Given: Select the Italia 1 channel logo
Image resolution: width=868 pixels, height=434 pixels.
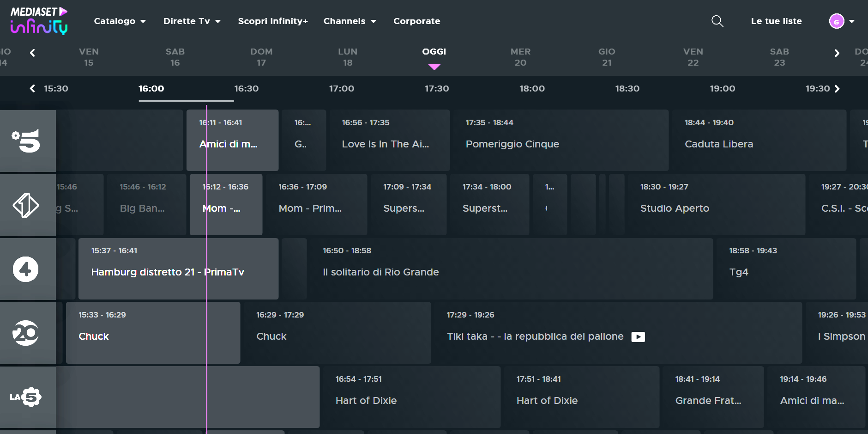Looking at the screenshot, I should [x=26, y=205].
